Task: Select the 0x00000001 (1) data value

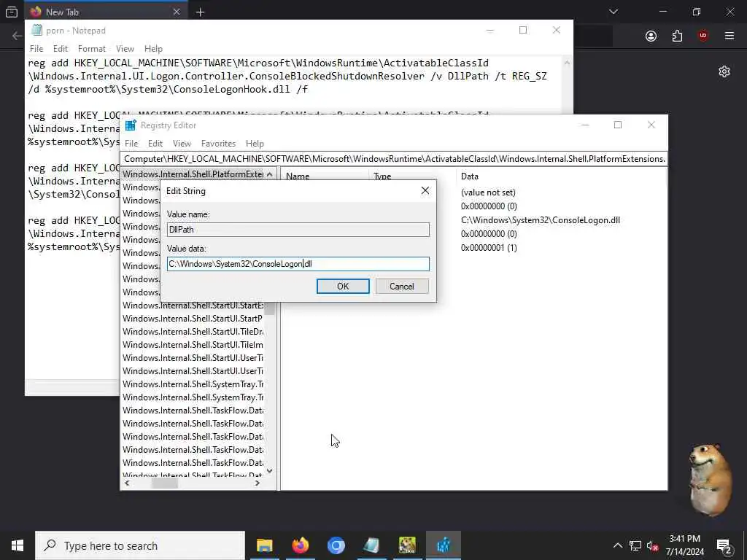Action: [x=489, y=248]
